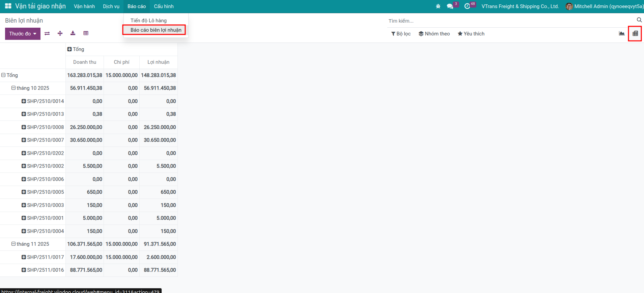This screenshot has height=293, width=644.
Task: Switch to pivot view icon
Action: point(635,34)
